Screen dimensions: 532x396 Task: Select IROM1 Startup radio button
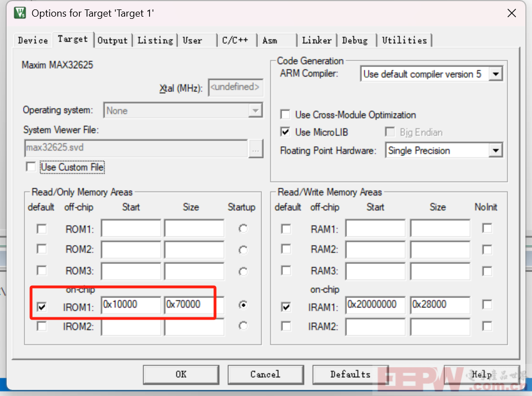(x=243, y=305)
